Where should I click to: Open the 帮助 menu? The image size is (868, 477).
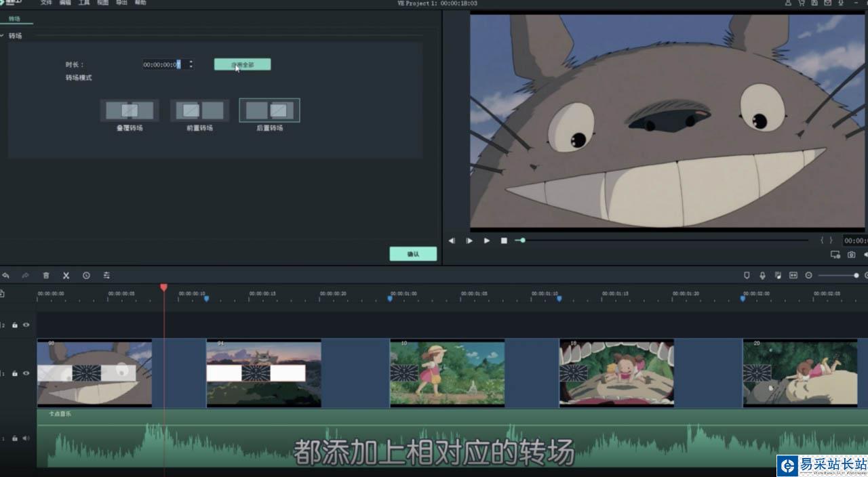click(x=140, y=3)
